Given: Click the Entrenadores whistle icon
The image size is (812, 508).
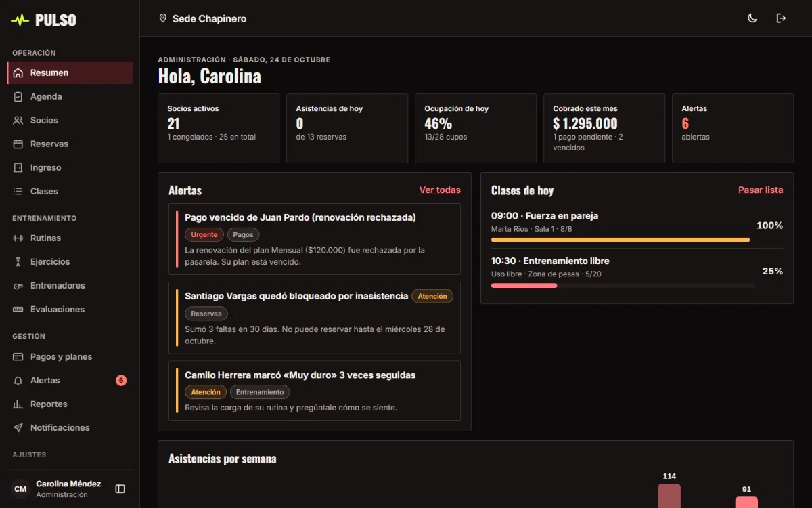Looking at the screenshot, I should click(x=18, y=286).
